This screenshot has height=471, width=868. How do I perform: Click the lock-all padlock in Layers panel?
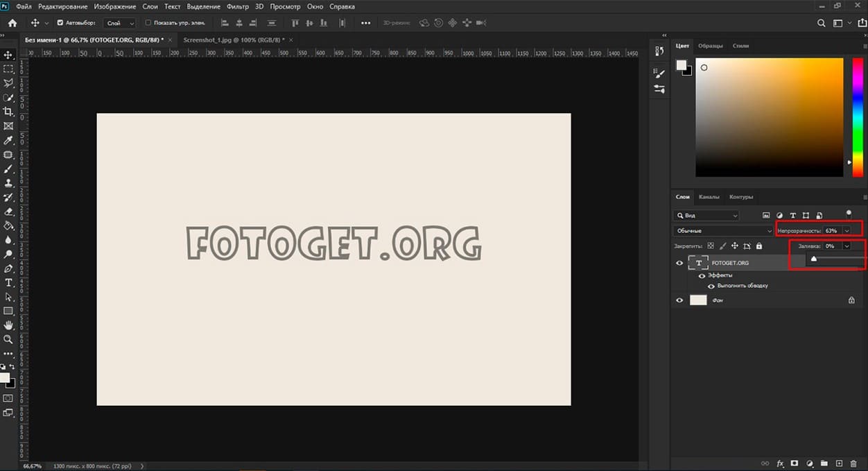click(759, 246)
